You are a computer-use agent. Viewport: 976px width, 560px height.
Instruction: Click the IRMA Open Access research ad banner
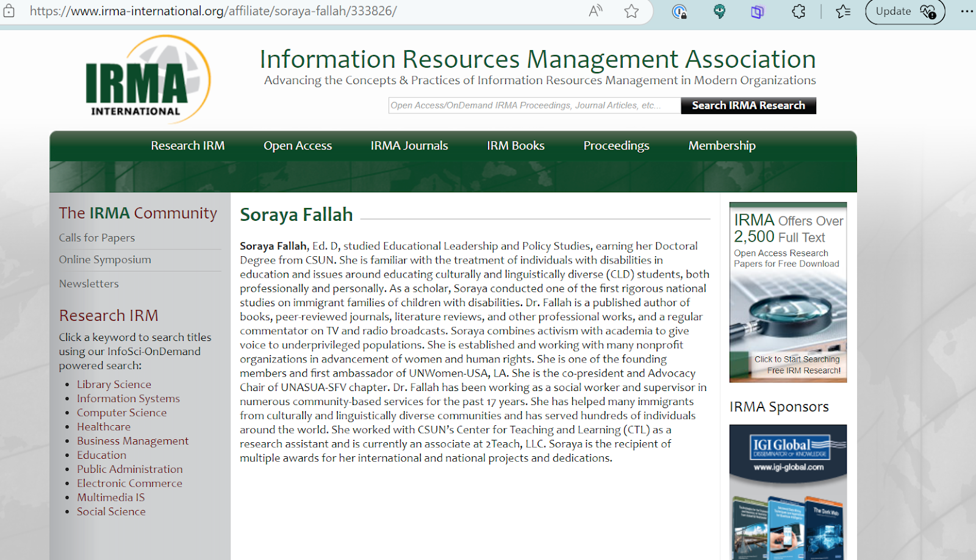(788, 292)
